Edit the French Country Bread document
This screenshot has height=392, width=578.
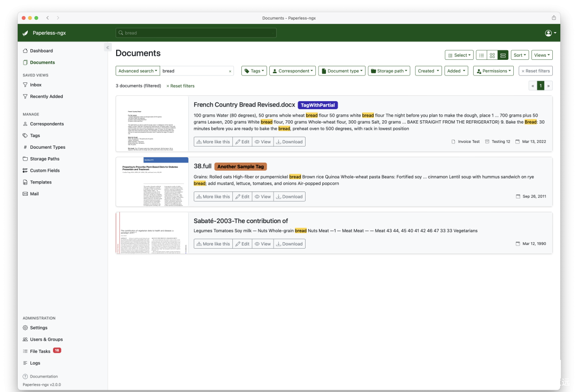tap(242, 142)
